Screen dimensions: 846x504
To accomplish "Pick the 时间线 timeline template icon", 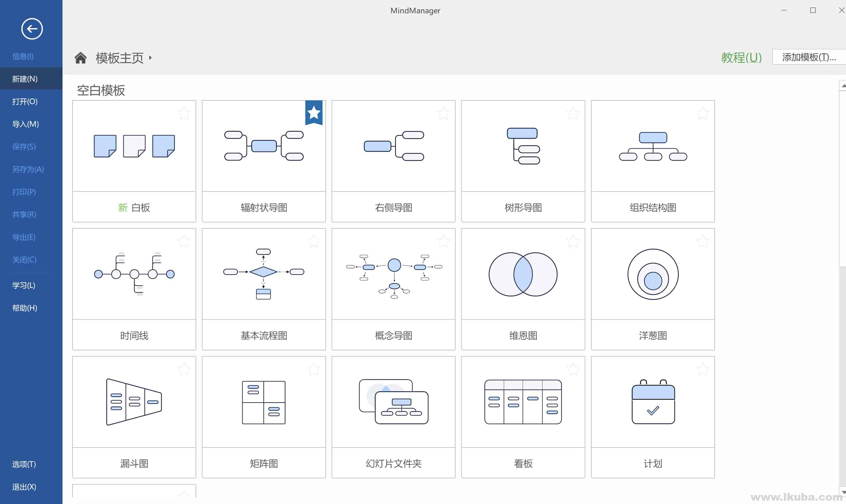I will click(x=134, y=274).
